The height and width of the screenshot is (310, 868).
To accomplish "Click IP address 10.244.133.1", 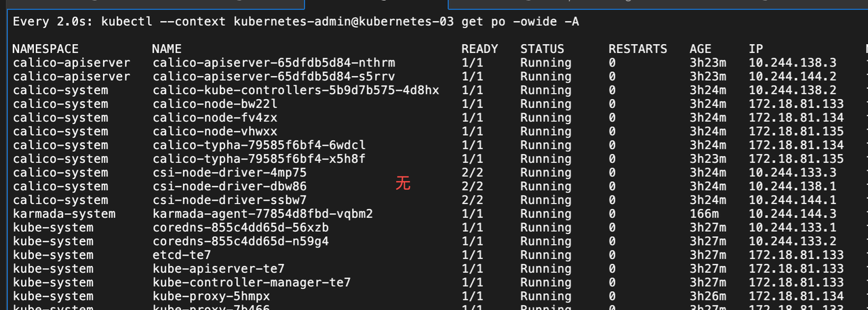I will 793,227.
